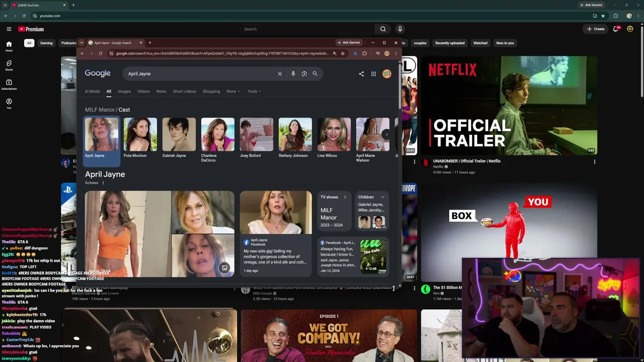Select the New to you filter chip
Image resolution: width=644 pixels, height=362 pixels.
[505, 43]
